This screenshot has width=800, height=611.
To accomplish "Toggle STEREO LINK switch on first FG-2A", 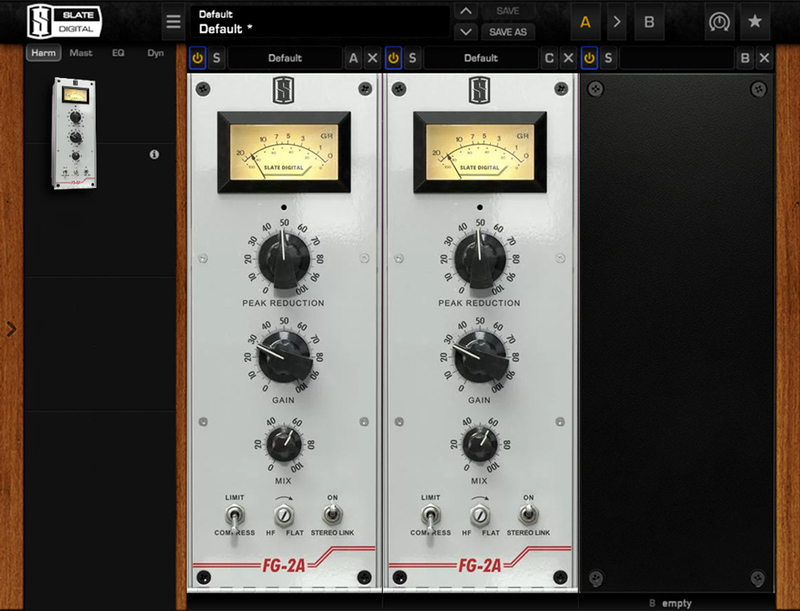I will coord(332,514).
